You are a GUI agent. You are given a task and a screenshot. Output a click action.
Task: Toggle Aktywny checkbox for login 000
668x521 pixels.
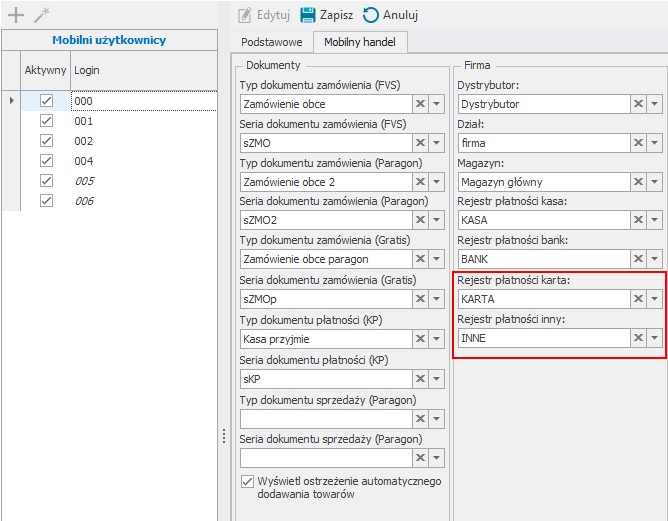[45, 101]
